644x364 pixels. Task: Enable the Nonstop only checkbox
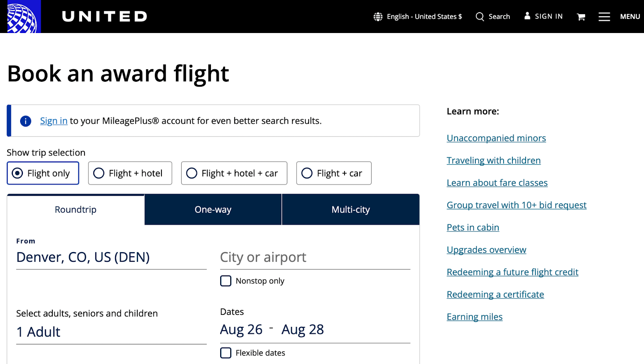(226, 281)
